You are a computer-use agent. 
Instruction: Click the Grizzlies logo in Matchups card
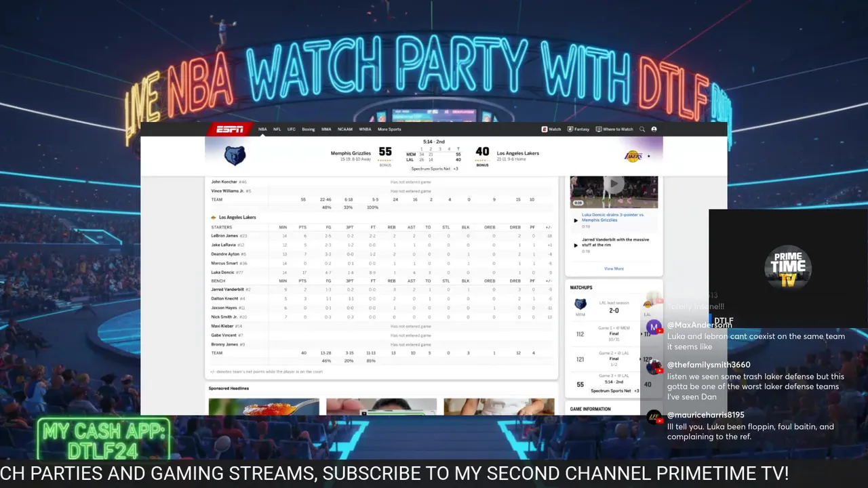[x=580, y=305]
